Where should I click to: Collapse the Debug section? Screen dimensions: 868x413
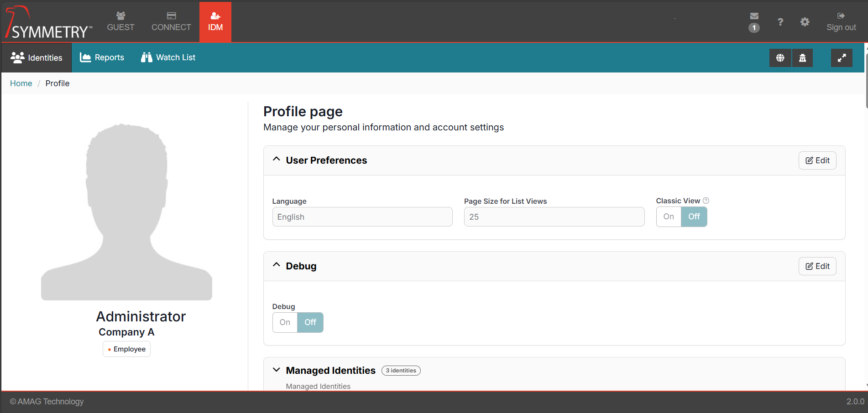(277, 265)
